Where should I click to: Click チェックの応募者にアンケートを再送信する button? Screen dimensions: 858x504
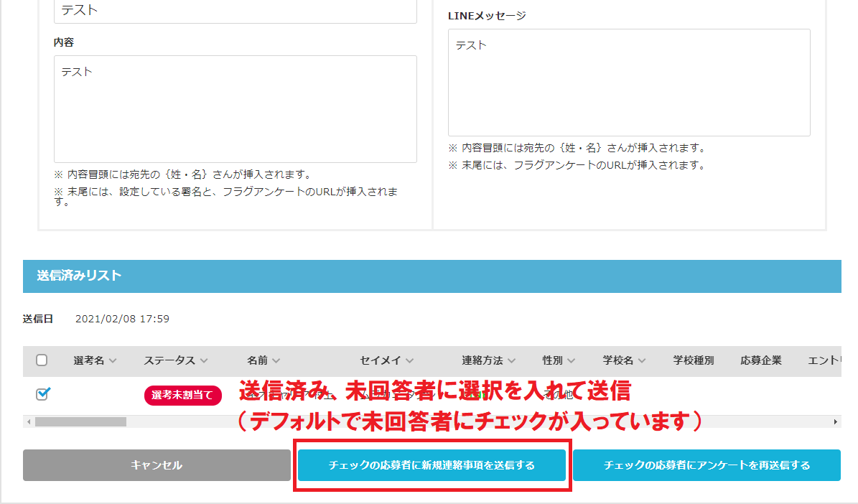coord(707,465)
